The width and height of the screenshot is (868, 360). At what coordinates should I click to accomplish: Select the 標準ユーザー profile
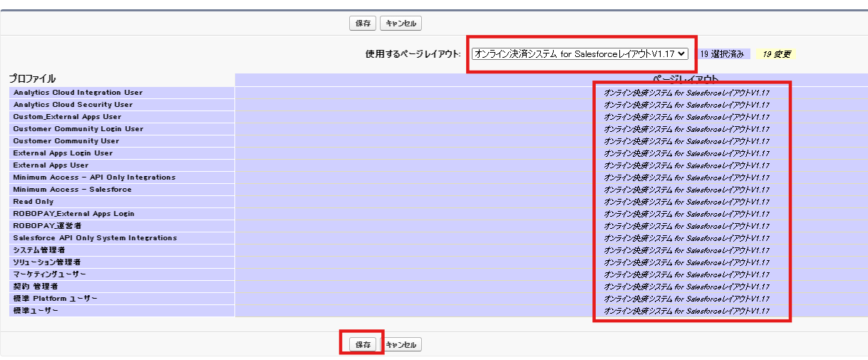[36, 311]
